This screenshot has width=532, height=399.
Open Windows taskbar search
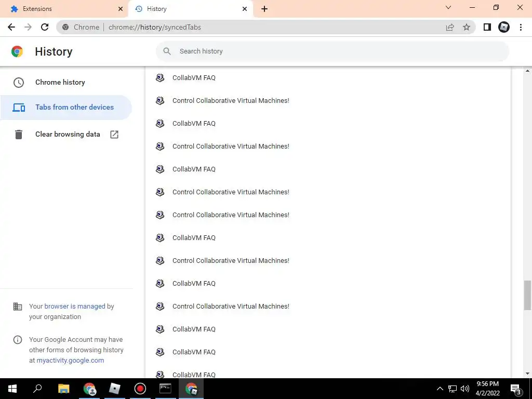(x=37, y=389)
